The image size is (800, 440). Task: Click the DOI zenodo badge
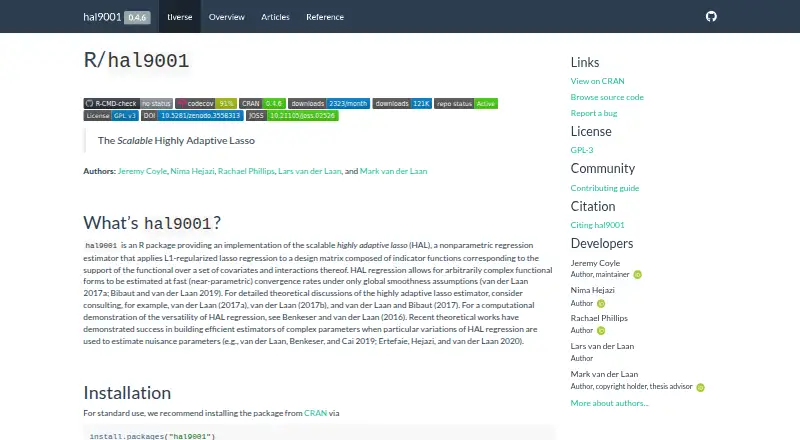pyautogui.click(x=192, y=116)
